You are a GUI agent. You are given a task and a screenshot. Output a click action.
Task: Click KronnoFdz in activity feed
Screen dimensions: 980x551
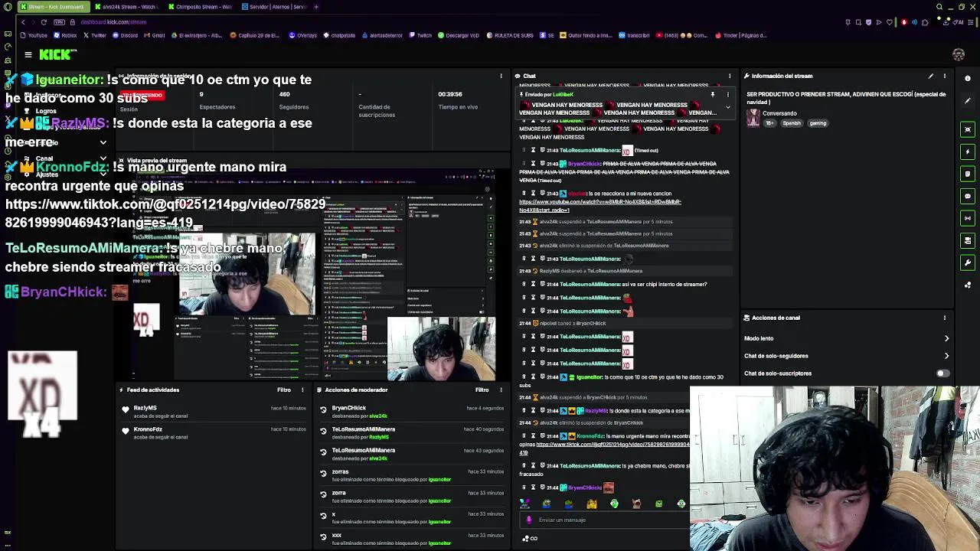coord(148,429)
